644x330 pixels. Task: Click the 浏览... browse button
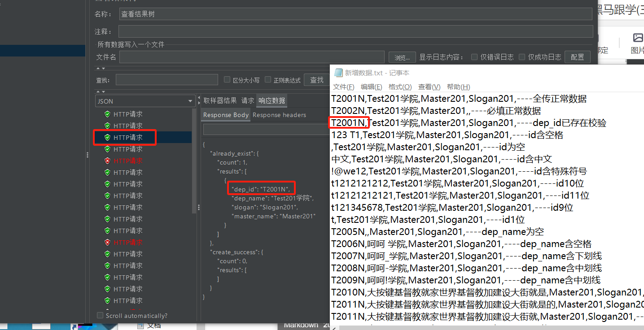tap(402, 57)
